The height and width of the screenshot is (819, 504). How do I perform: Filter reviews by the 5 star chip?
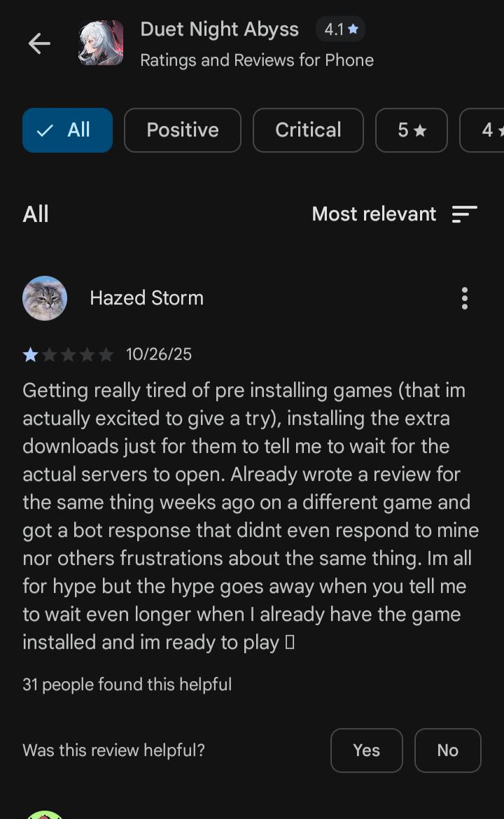coord(412,130)
